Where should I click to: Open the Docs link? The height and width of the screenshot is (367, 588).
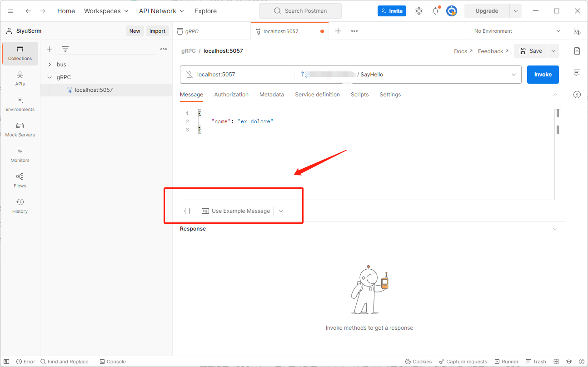[x=463, y=51]
